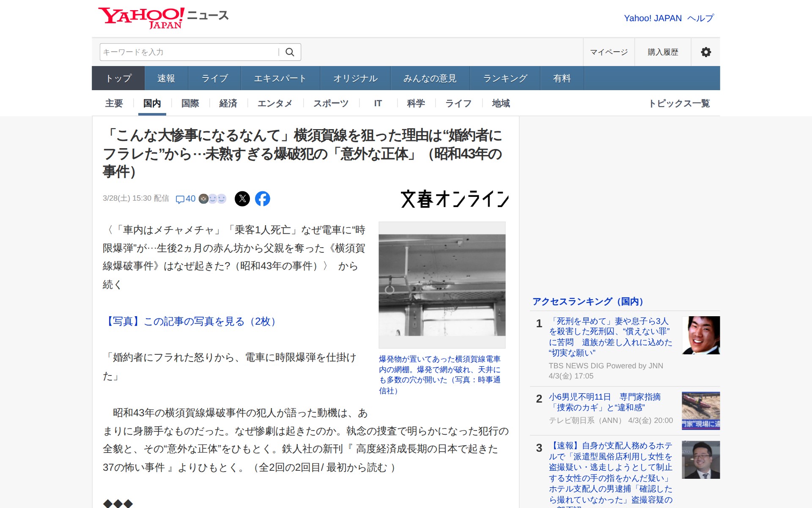This screenshot has height=508, width=812.
Task: Open the マイページ button
Action: click(609, 52)
